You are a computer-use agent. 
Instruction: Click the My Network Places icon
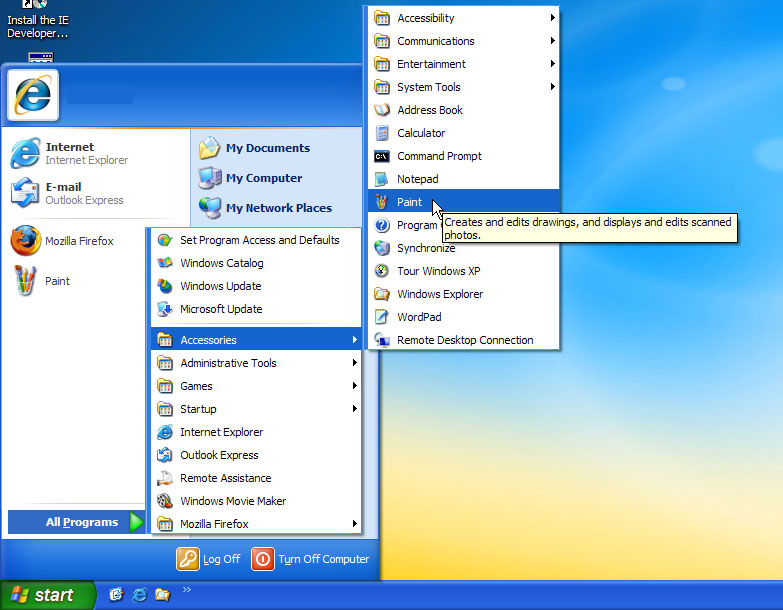(210, 208)
